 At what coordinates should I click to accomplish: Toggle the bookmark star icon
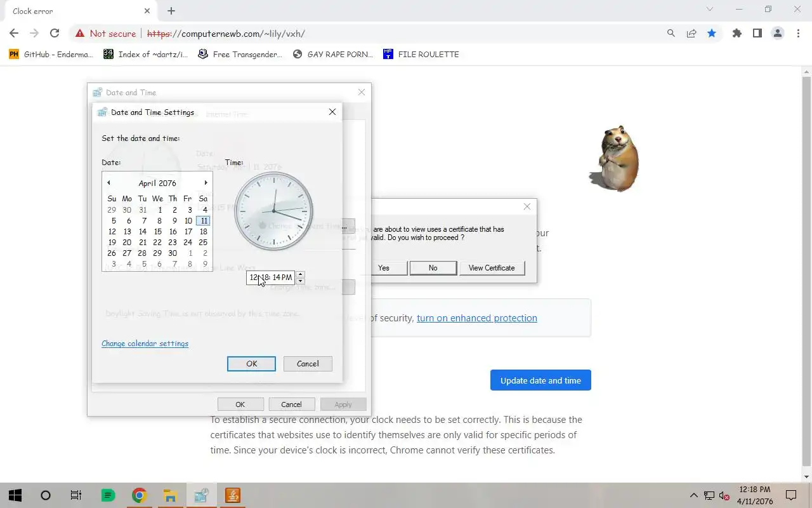click(x=712, y=34)
